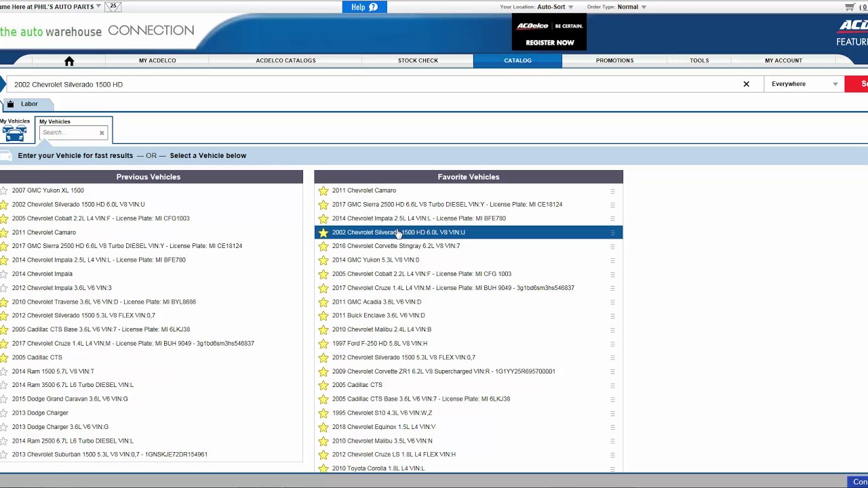Toggle favorite star for 2014 Chevrolet Impala 2.5L favorite

[x=323, y=218]
